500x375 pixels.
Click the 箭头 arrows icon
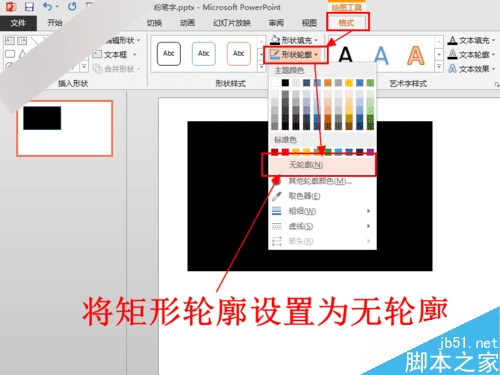[x=277, y=241]
